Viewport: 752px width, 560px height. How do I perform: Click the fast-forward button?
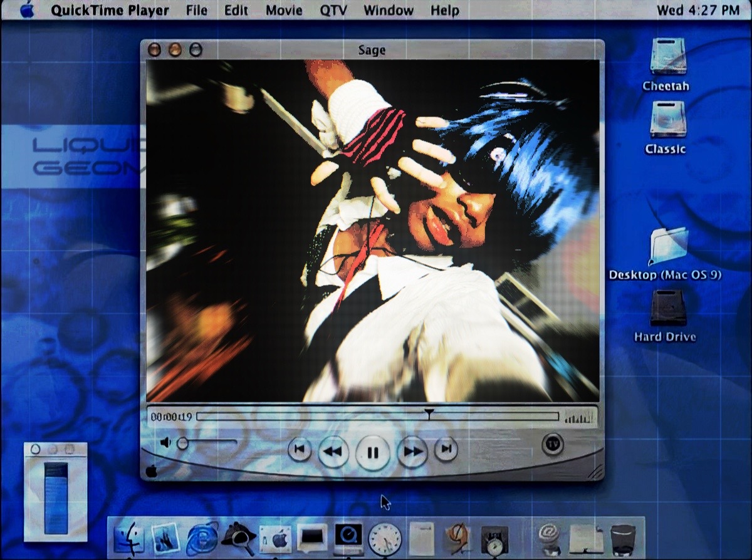(412, 451)
